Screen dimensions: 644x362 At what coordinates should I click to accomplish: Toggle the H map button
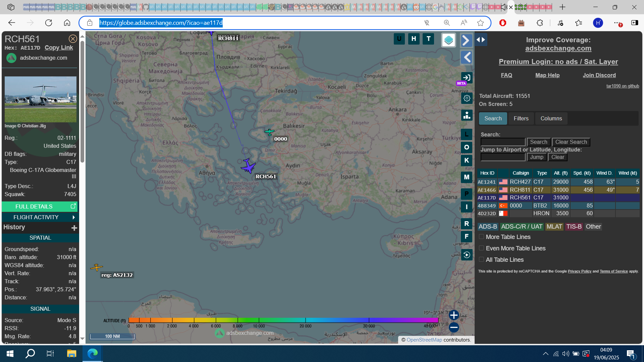[414, 39]
